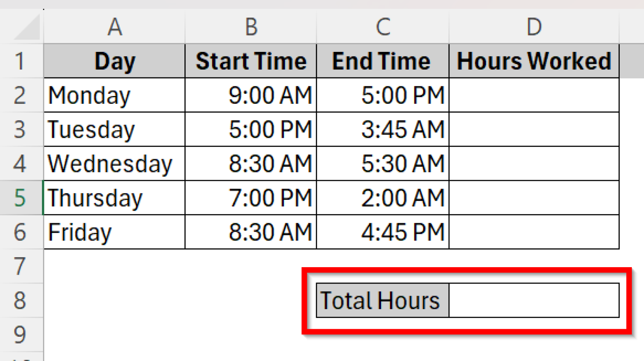The height and width of the screenshot is (361, 644).
Task: Select Wednesday's end time of 5:30 AM
Action: click(x=382, y=163)
